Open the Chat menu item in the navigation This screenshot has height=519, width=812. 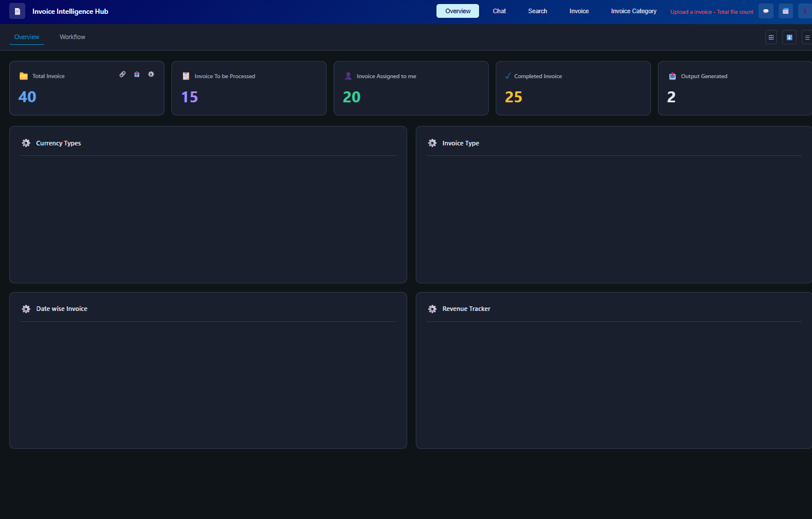click(x=499, y=11)
